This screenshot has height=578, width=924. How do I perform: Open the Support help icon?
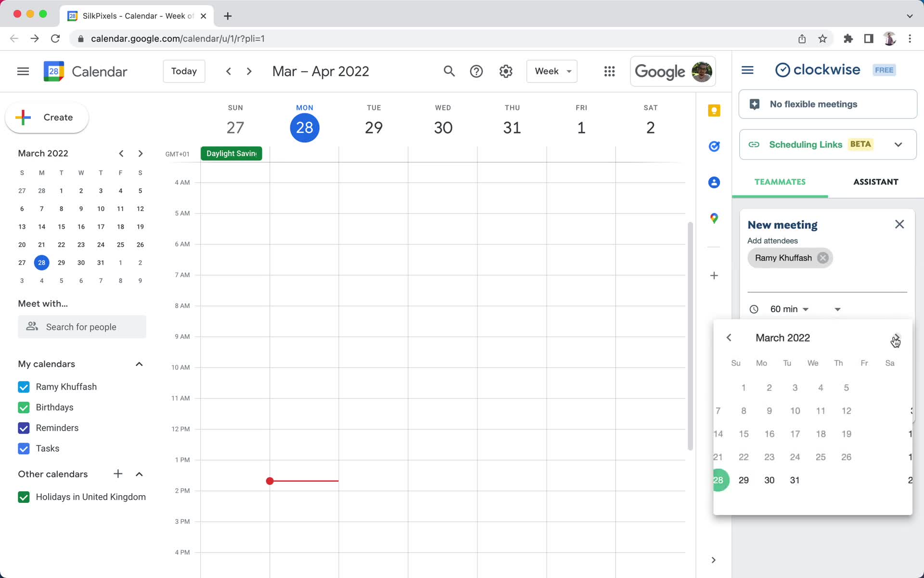tap(476, 71)
